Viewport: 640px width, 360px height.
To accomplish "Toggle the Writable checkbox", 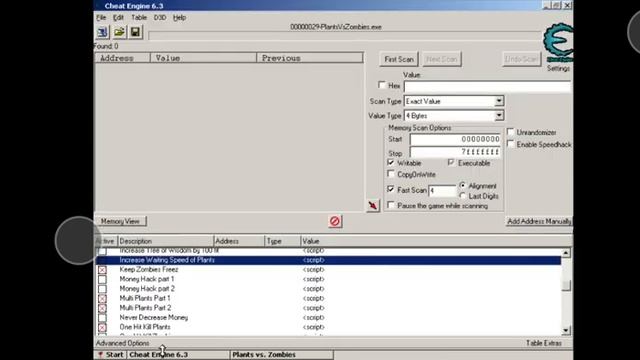I will coord(391,162).
